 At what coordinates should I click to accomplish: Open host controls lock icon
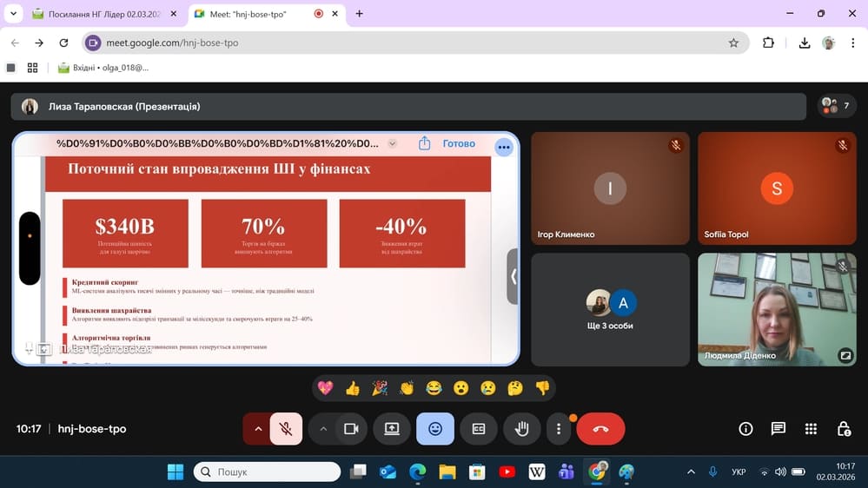[843, 429]
